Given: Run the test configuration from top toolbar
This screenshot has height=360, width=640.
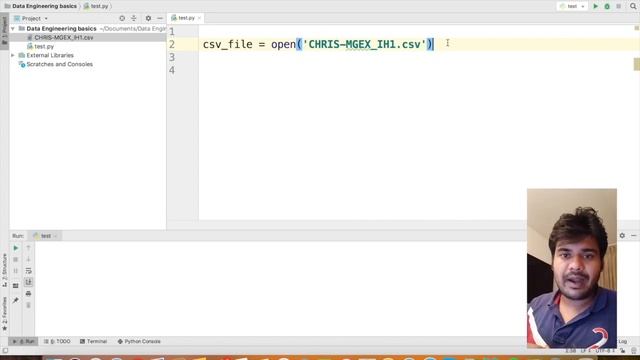Looking at the screenshot, I should pos(596,6).
